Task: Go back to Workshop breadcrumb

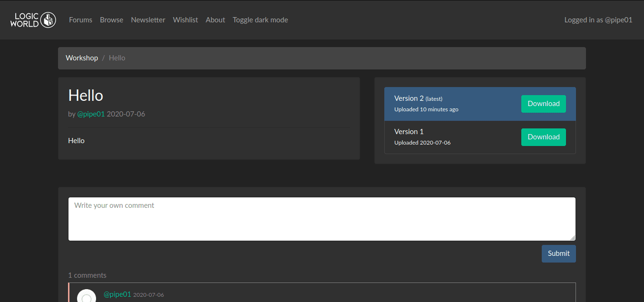Action: [x=82, y=58]
